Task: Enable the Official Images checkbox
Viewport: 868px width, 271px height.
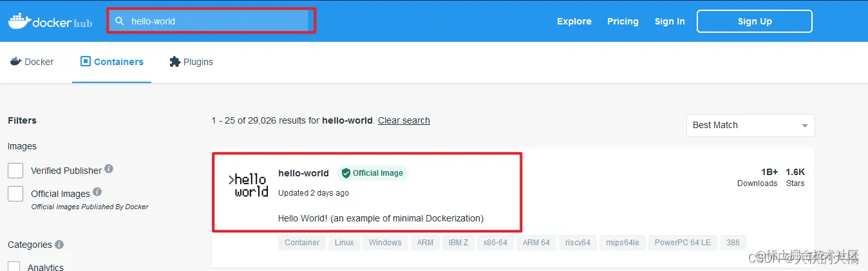Action: [x=15, y=194]
